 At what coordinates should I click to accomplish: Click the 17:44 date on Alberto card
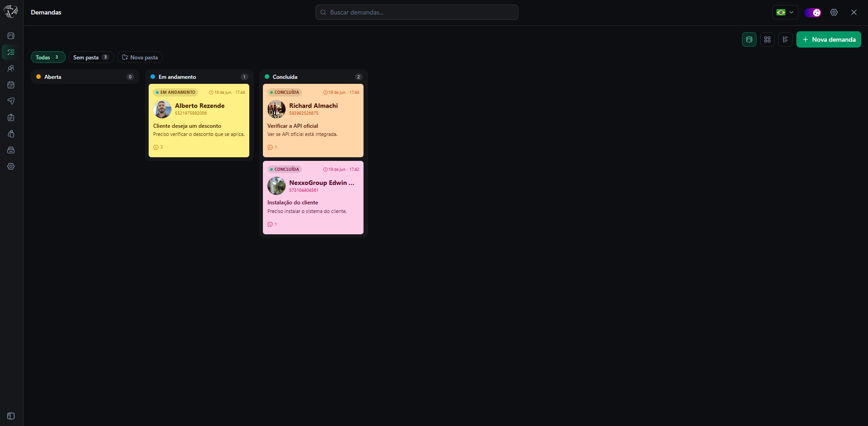227,92
